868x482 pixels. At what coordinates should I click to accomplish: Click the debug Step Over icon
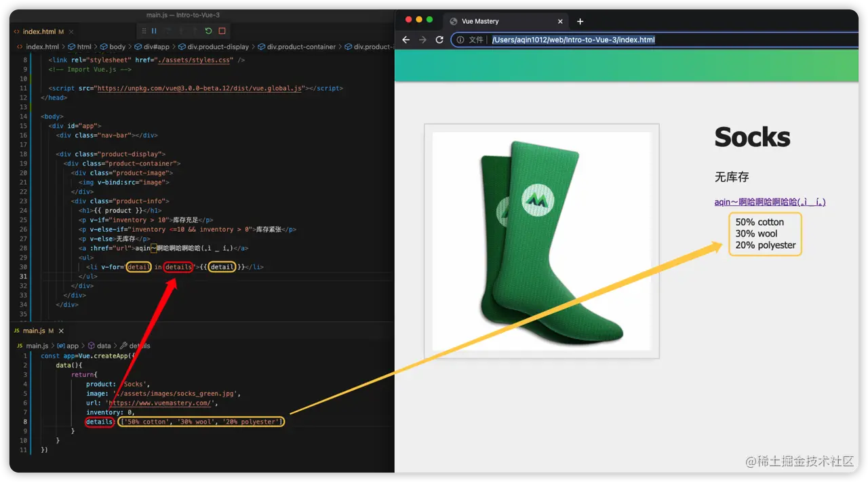pos(167,31)
